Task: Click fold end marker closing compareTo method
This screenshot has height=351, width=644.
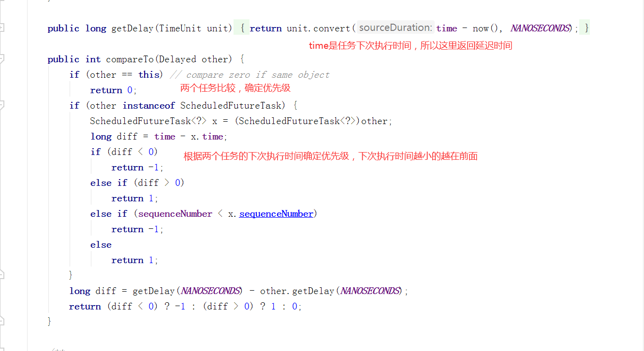Action: click(x=1, y=321)
